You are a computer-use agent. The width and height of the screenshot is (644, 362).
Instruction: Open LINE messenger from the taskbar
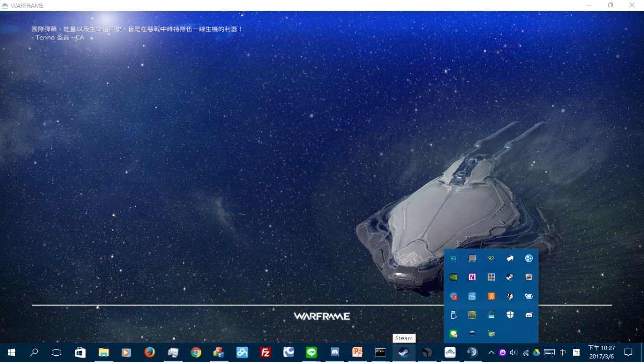click(311, 353)
